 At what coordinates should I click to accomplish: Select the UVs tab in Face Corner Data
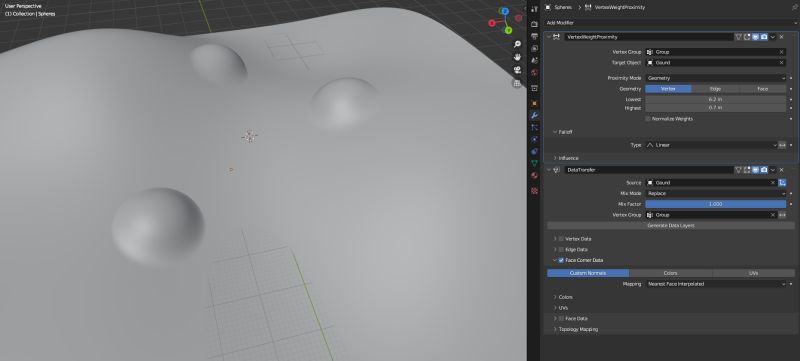754,273
